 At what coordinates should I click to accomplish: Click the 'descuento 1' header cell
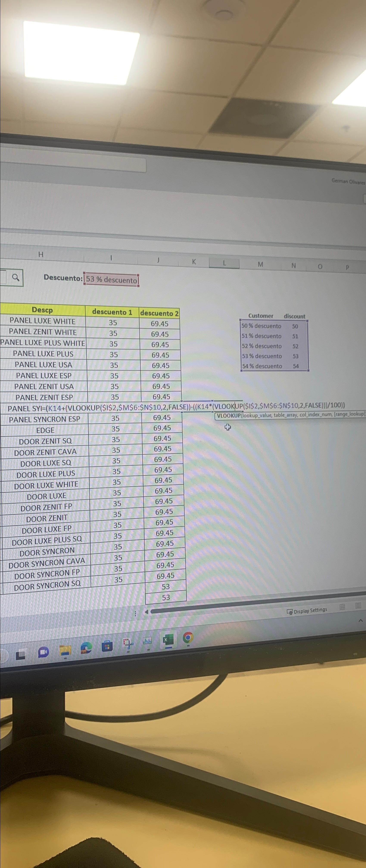click(x=112, y=312)
